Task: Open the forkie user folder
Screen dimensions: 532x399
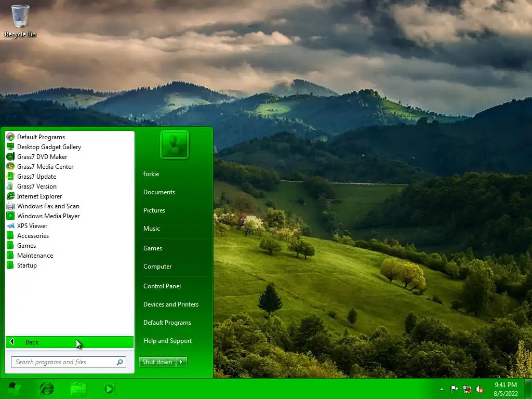Action: [151, 174]
